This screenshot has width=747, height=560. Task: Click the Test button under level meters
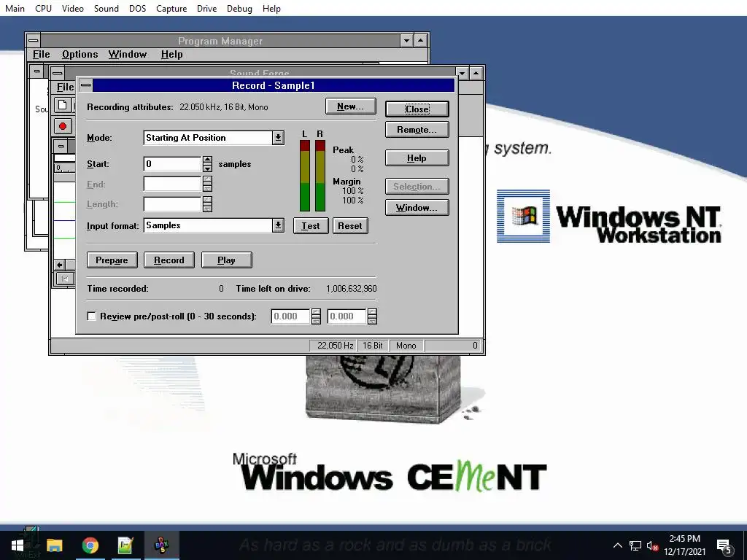pos(311,226)
